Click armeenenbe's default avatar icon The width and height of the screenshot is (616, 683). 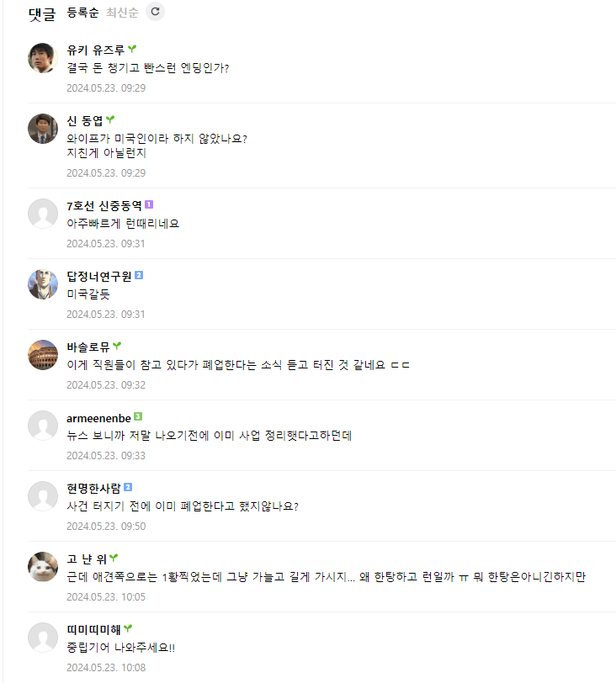pos(42,425)
